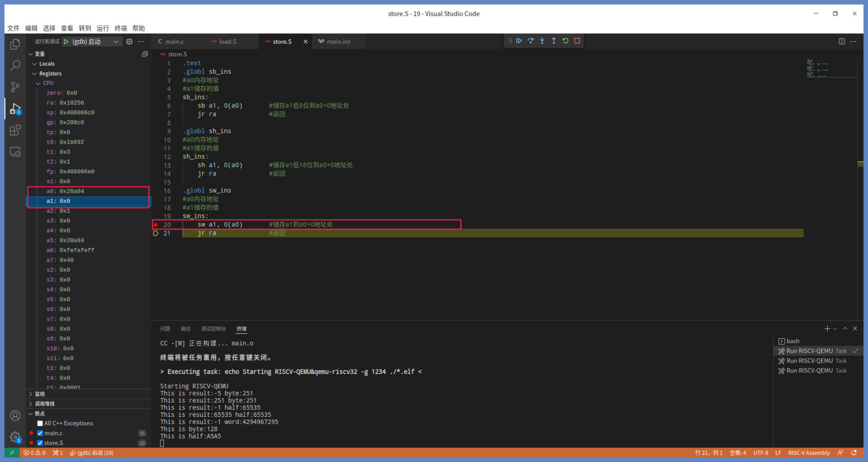Open the Explorer view in the activity bar
The width and height of the screenshot is (868, 462).
(x=15, y=44)
